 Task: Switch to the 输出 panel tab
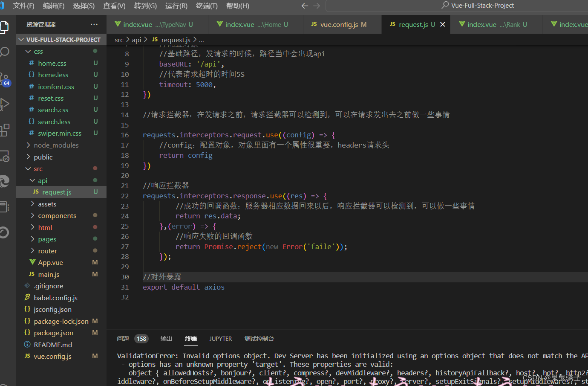point(166,339)
